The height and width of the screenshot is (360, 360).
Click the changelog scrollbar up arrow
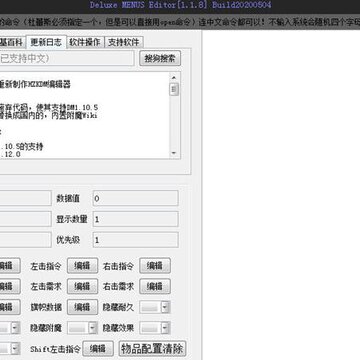click(x=174, y=77)
